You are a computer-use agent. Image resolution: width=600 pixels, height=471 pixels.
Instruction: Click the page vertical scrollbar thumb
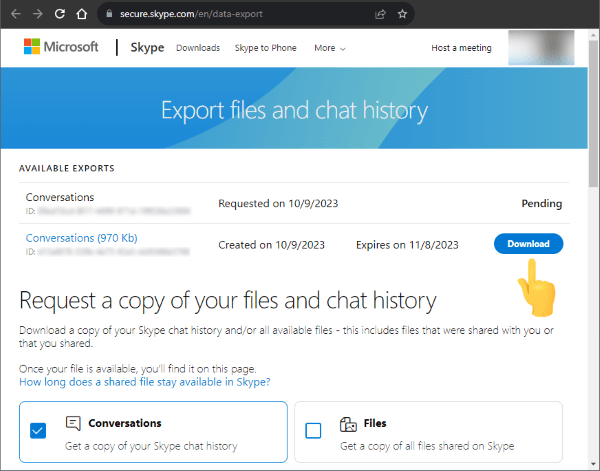point(593,115)
